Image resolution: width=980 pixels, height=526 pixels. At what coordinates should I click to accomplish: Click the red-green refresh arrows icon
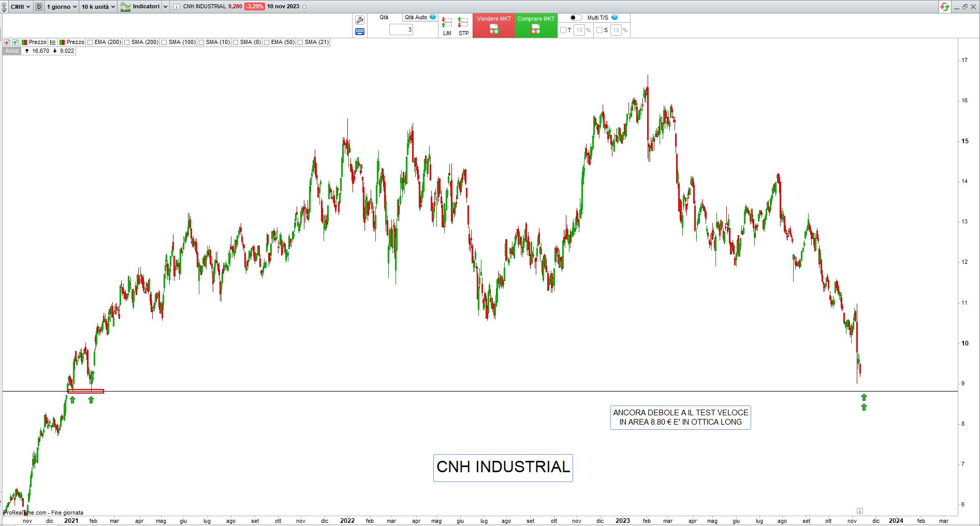(x=945, y=7)
